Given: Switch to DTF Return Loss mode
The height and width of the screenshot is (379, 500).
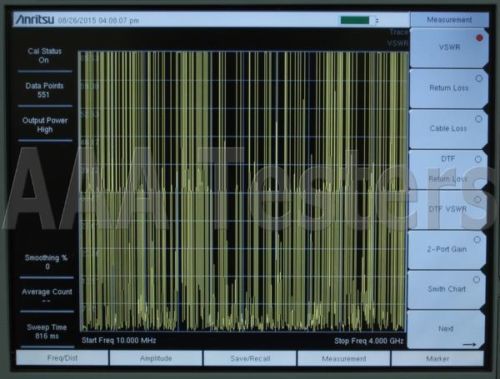Looking at the screenshot, I should (448, 169).
